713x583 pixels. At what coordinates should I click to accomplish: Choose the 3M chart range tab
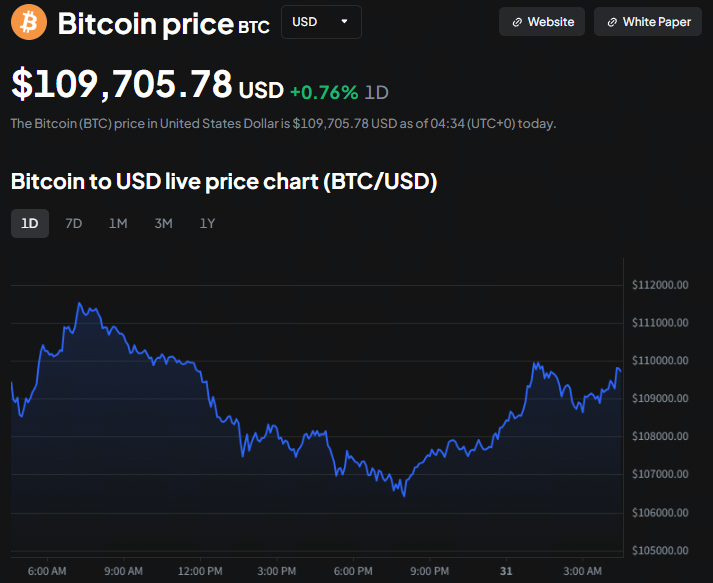click(163, 223)
